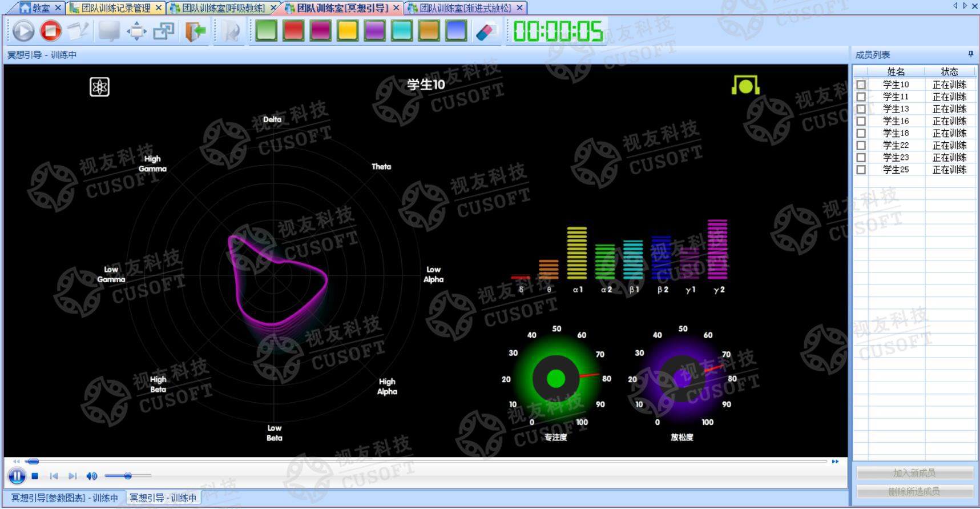This screenshot has height=509, width=980.
Task: Click the four-arrow move icon in toolbar
Action: (x=136, y=31)
